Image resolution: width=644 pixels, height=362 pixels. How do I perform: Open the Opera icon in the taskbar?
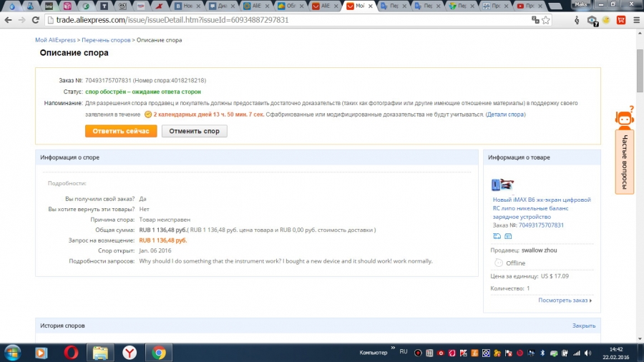[x=71, y=352]
